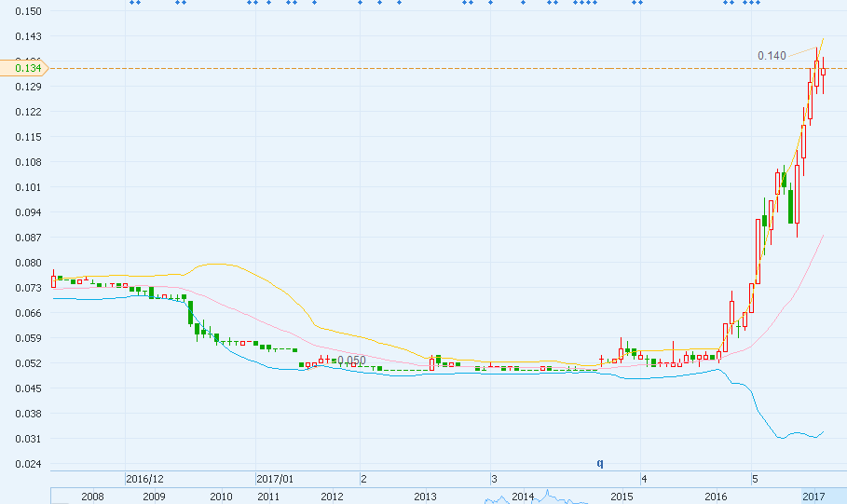Click the month '4' date axis label
This screenshot has height=504, width=847.
coord(644,479)
